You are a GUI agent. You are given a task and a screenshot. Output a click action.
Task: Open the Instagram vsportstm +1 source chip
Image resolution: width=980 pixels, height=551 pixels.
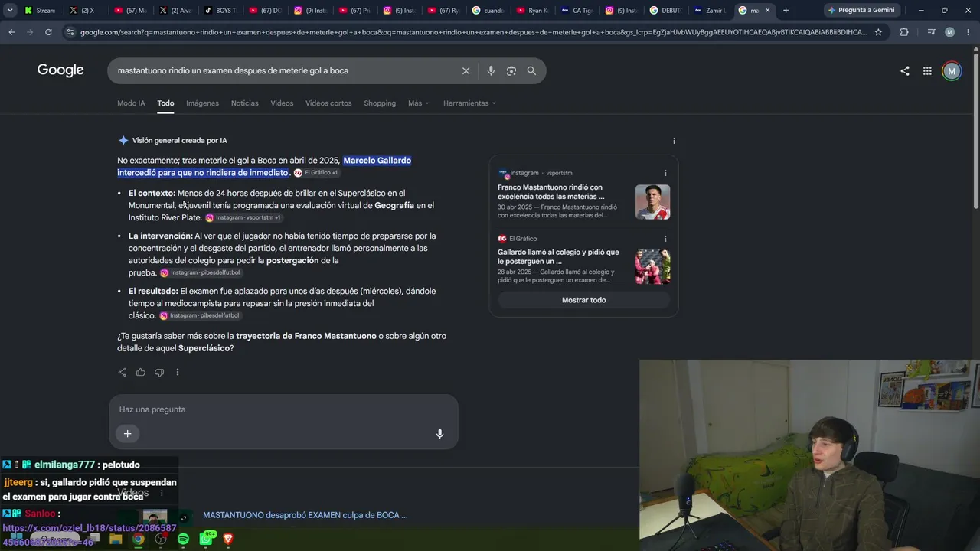coord(243,218)
